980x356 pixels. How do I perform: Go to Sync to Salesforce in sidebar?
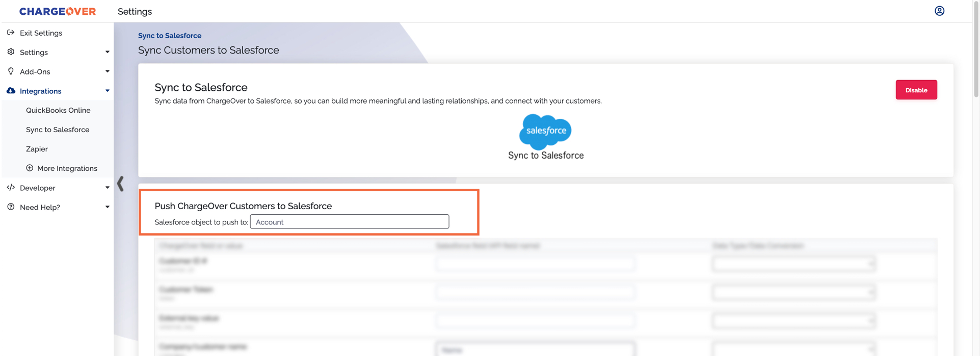pos(58,130)
